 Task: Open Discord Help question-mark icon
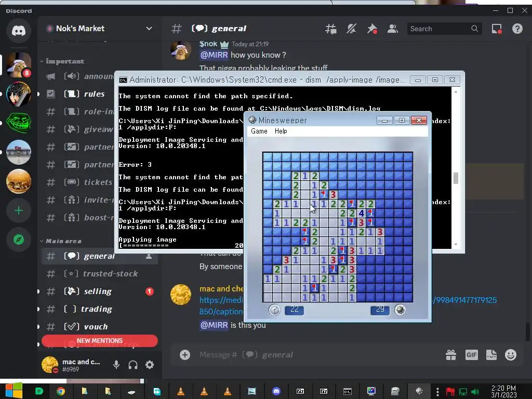(x=517, y=29)
